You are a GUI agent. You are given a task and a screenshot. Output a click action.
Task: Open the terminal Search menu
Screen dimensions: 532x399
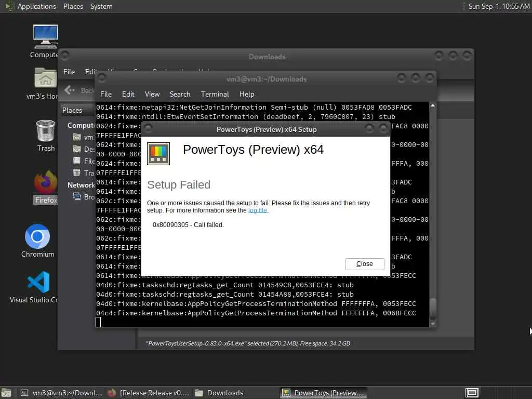[x=180, y=95]
